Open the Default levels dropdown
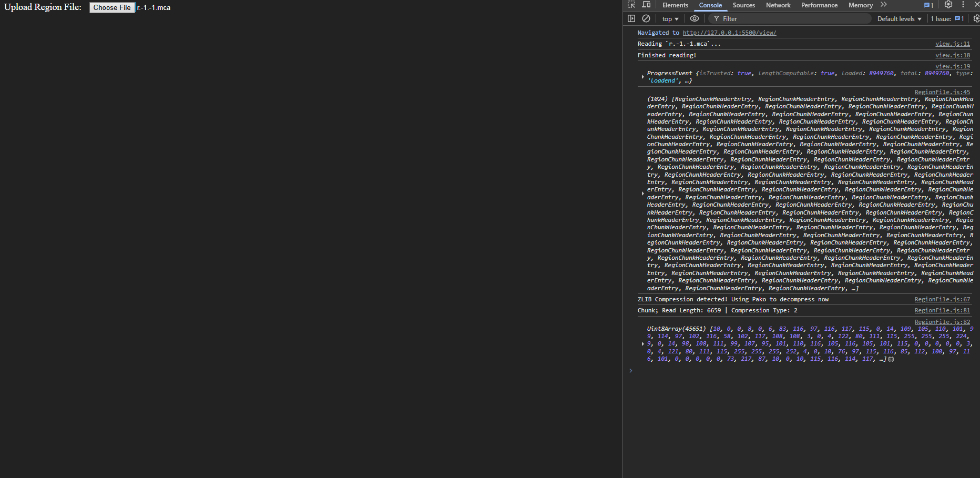This screenshot has height=478, width=980. [899, 19]
